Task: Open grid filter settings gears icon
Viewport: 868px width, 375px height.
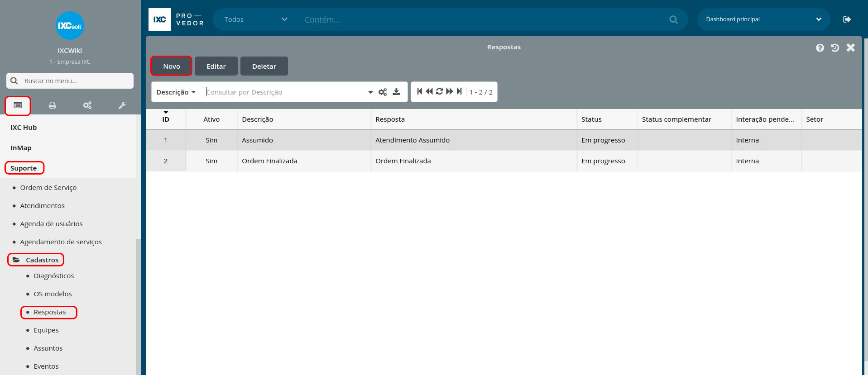Action: [383, 92]
